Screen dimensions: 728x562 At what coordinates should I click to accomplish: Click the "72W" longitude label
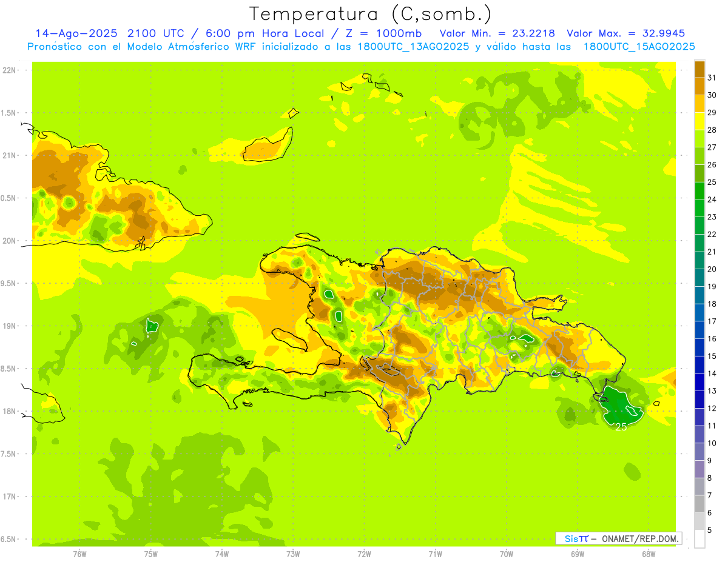point(364,554)
